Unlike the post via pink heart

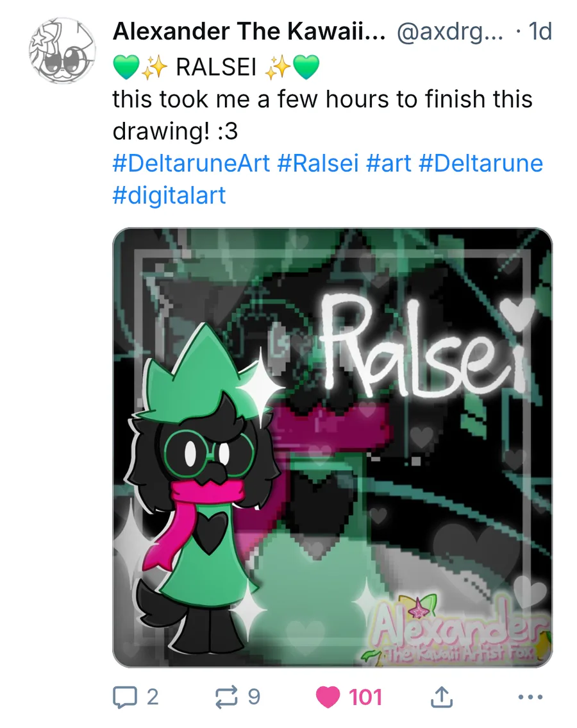pyautogui.click(x=328, y=697)
